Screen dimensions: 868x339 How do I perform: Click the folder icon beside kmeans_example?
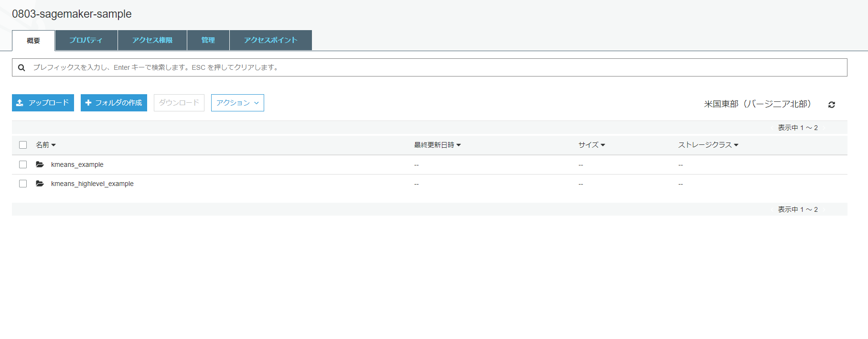pyautogui.click(x=40, y=164)
